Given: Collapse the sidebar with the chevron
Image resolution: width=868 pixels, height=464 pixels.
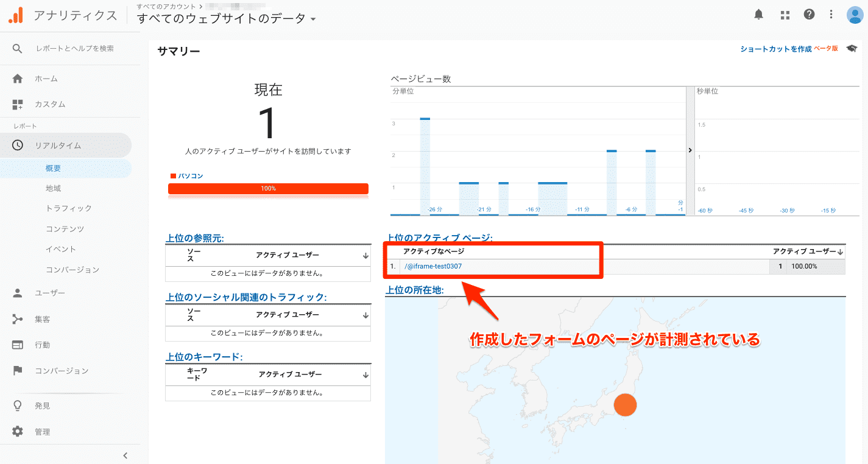Looking at the screenshot, I should coord(125,455).
